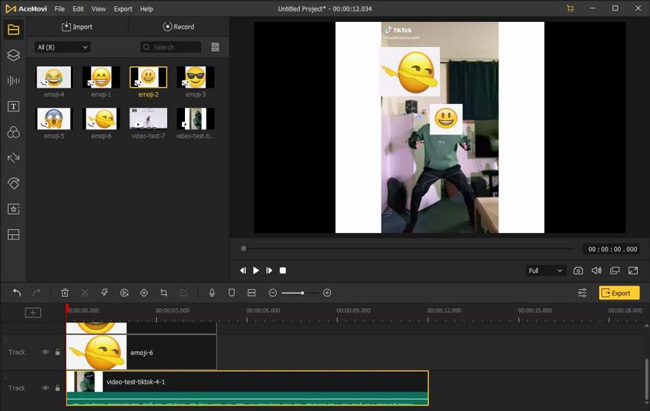Click the lightning quick-edit icon
Screen dimensions: 650x411
point(104,293)
